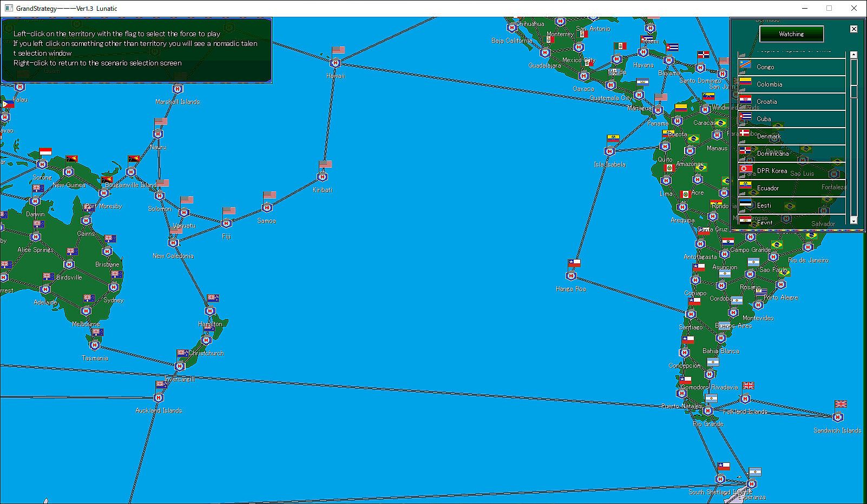This screenshot has height=504, width=867.
Task: Click the Brisbane territory marker
Action: click(107, 251)
